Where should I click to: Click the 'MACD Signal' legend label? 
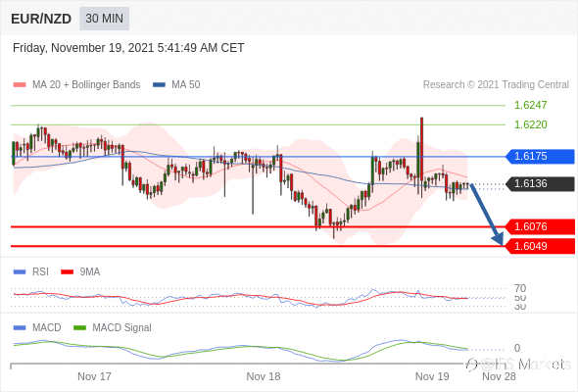tap(122, 328)
